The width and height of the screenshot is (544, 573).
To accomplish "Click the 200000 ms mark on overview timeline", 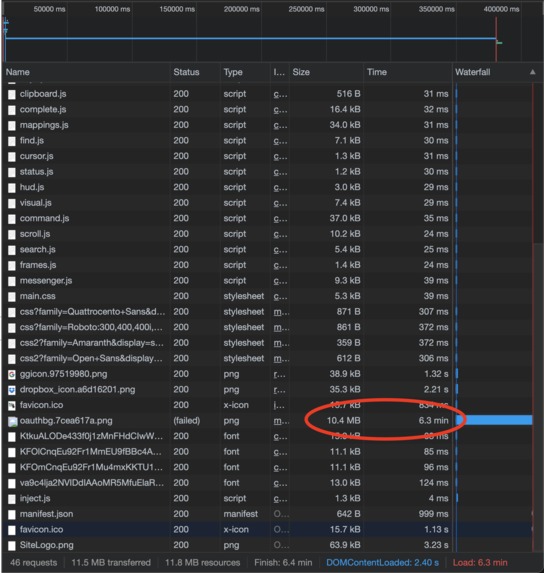I will pos(241,9).
